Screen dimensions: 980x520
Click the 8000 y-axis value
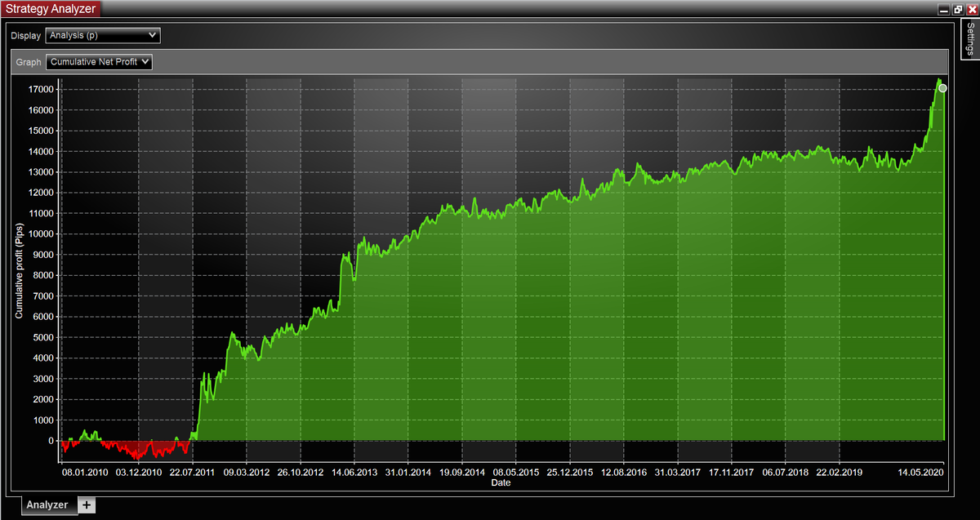tap(43, 275)
